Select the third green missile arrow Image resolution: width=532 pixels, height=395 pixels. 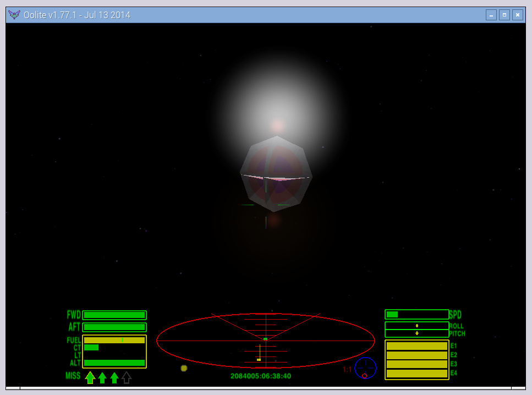click(x=114, y=378)
